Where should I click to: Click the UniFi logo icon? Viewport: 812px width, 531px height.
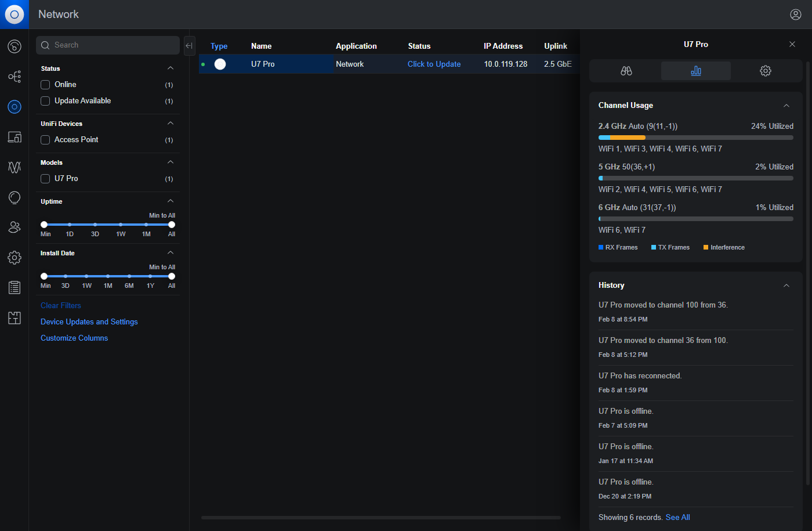pyautogui.click(x=14, y=15)
